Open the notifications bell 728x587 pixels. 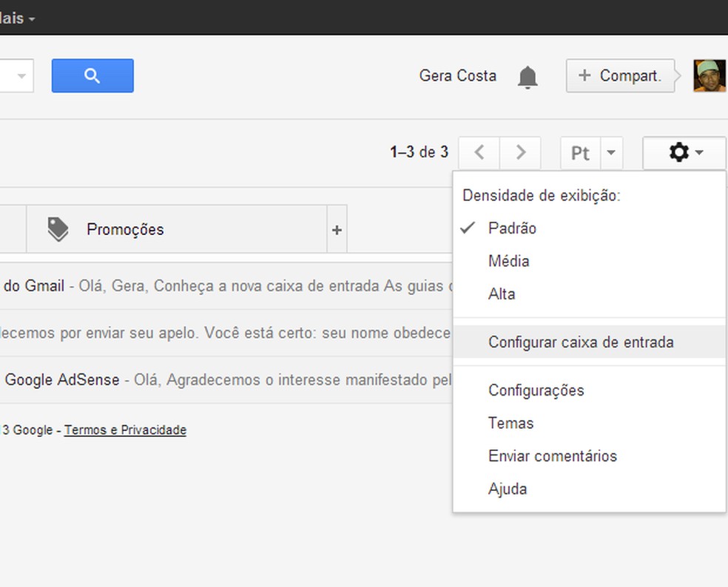tap(528, 76)
